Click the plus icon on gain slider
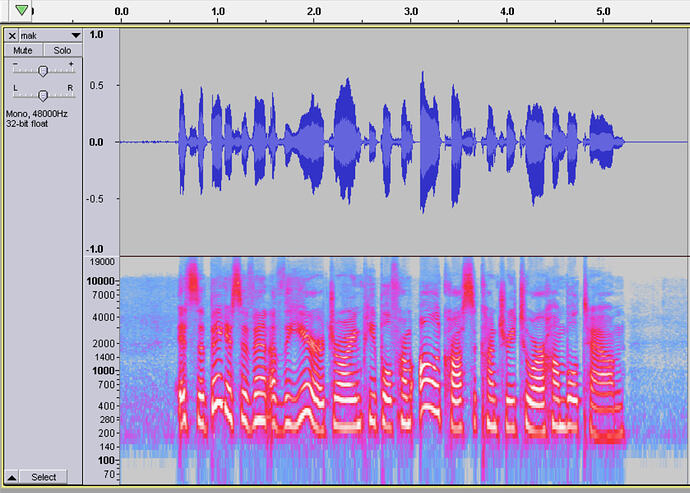Viewport: 690px width, 493px height. pos(70,64)
